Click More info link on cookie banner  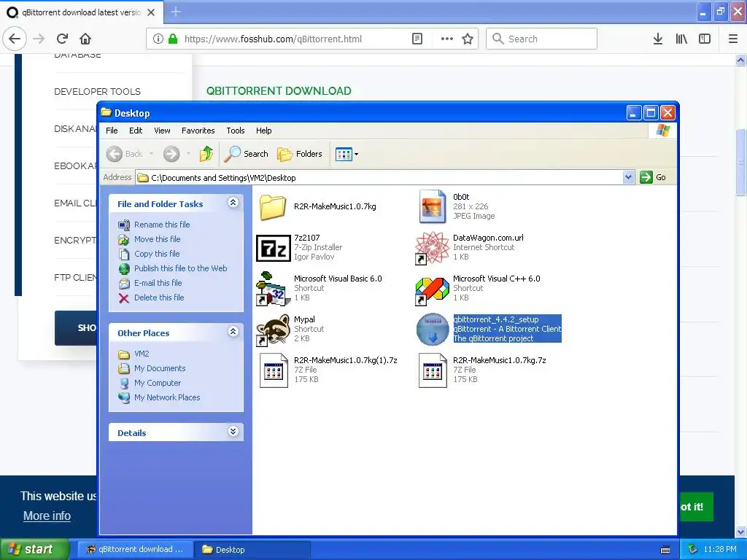[47, 516]
